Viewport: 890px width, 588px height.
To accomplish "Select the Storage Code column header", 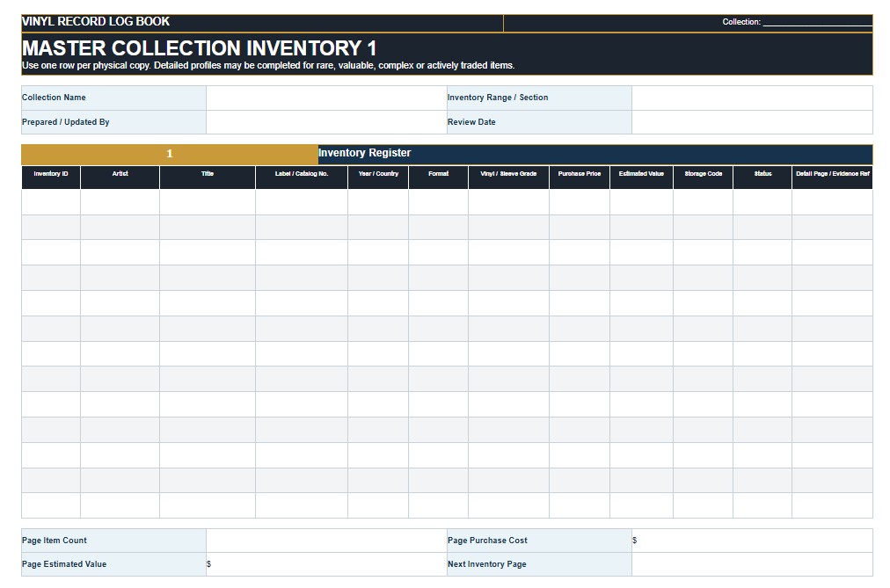I will [704, 177].
